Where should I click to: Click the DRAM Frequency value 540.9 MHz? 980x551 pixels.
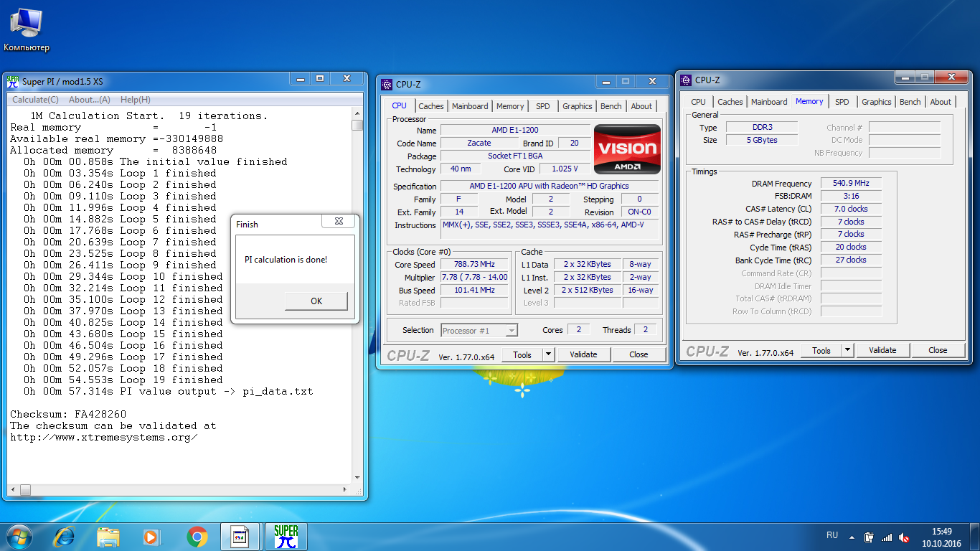pyautogui.click(x=851, y=184)
